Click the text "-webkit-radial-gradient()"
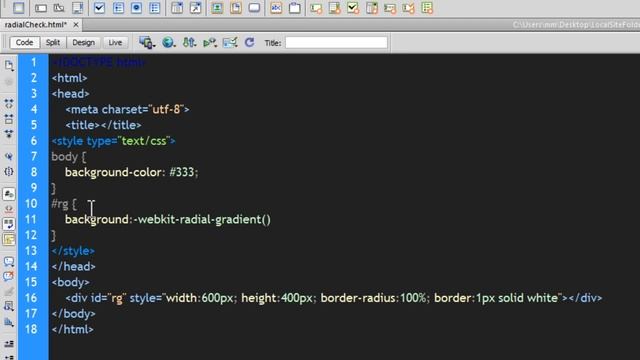 [x=202, y=220]
